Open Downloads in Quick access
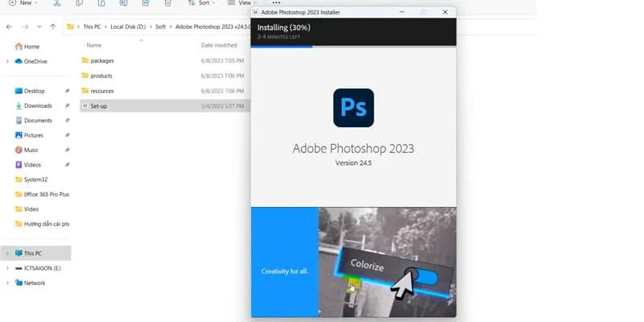 tap(38, 105)
